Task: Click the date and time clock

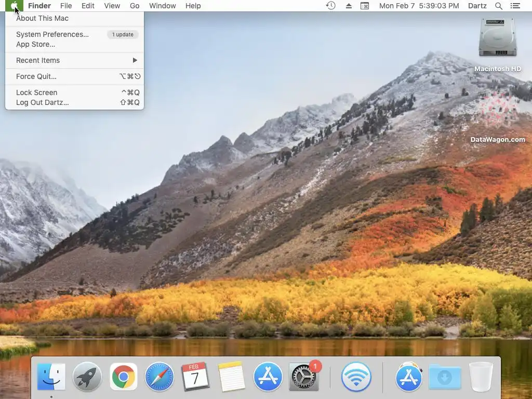Action: pos(419,6)
